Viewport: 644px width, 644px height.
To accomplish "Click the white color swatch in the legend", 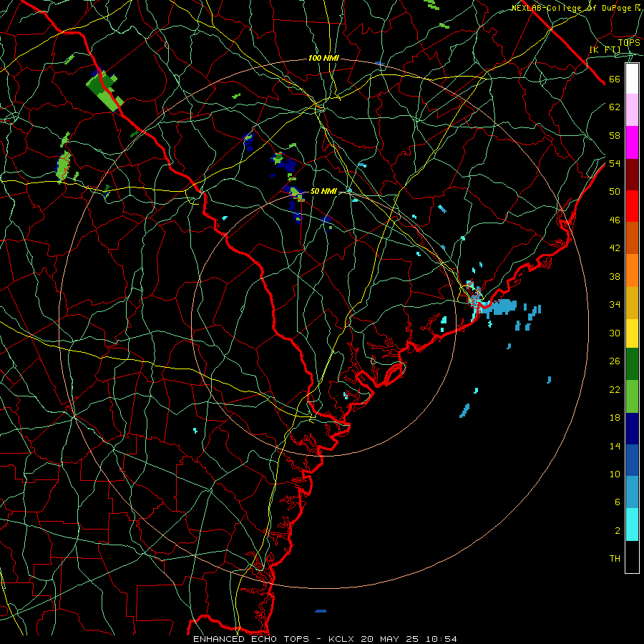I will tap(632, 79).
